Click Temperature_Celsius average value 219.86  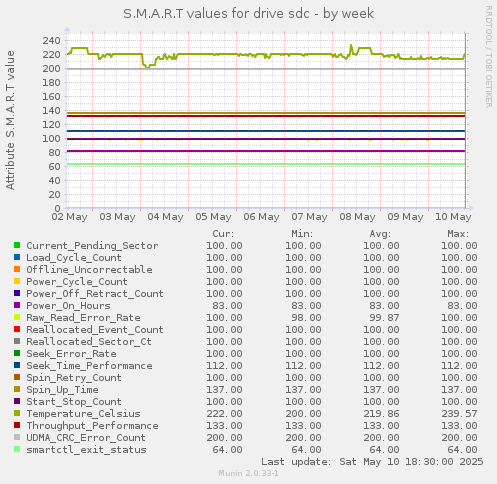(381, 414)
